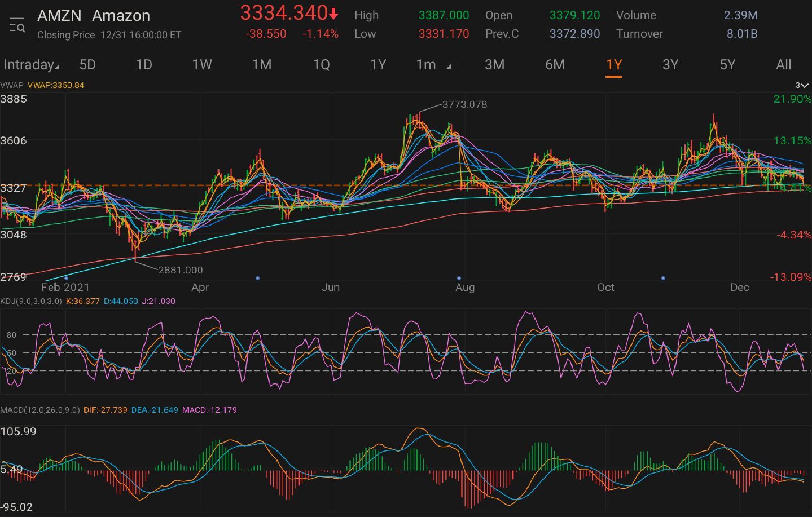Screen dimensions: 812x517
Task: Select the 5Y range button
Action: pos(728,64)
